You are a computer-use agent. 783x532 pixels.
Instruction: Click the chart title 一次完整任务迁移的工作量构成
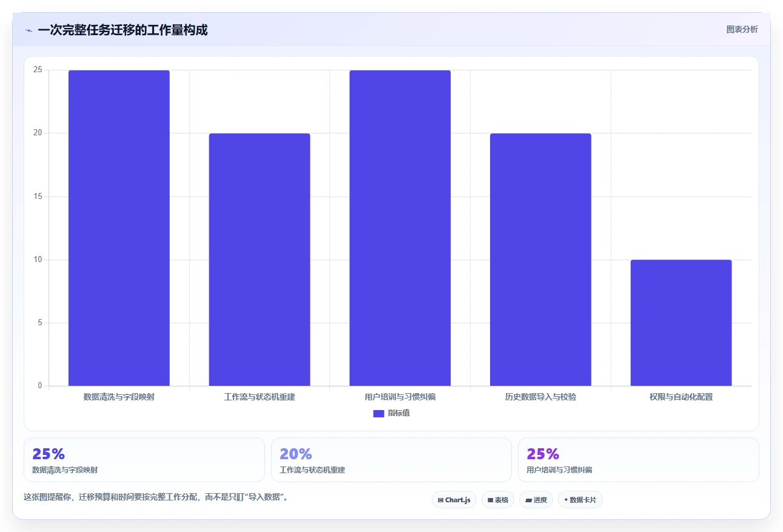(123, 30)
